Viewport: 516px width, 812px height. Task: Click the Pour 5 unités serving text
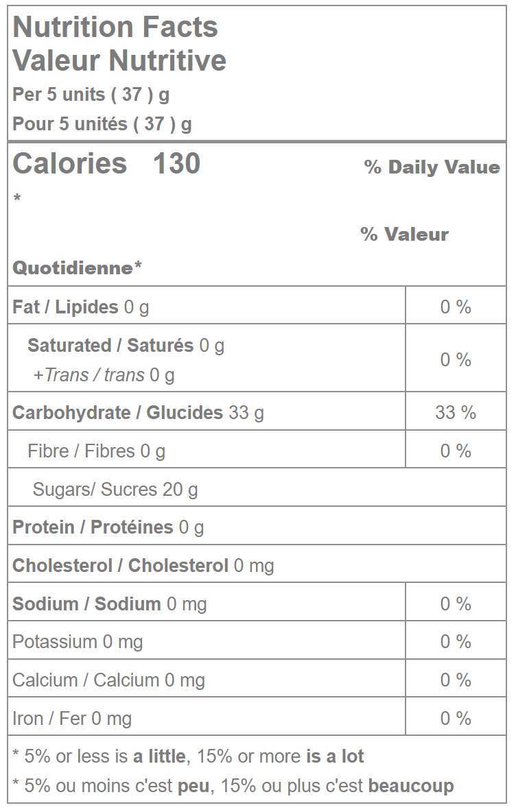point(102,124)
